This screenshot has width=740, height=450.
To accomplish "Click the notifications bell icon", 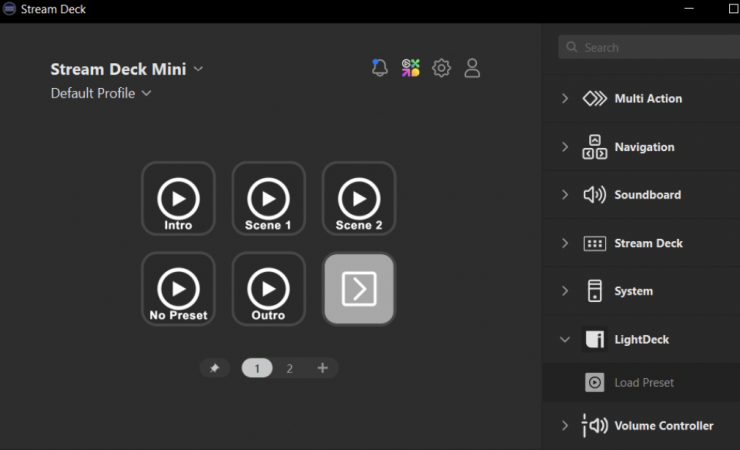I will (380, 68).
